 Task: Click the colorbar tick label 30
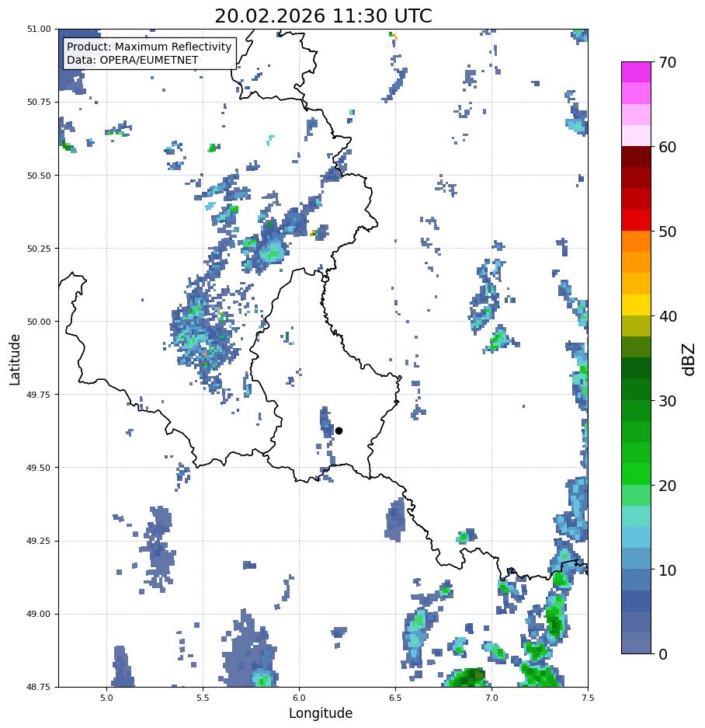click(x=668, y=401)
